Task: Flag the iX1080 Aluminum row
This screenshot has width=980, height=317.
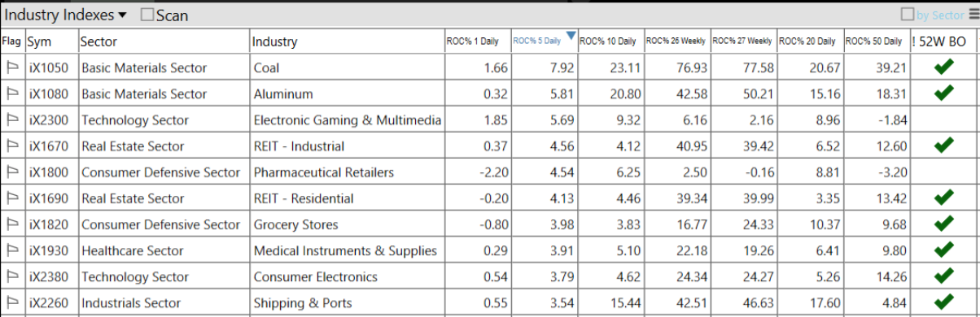Action: (x=12, y=94)
